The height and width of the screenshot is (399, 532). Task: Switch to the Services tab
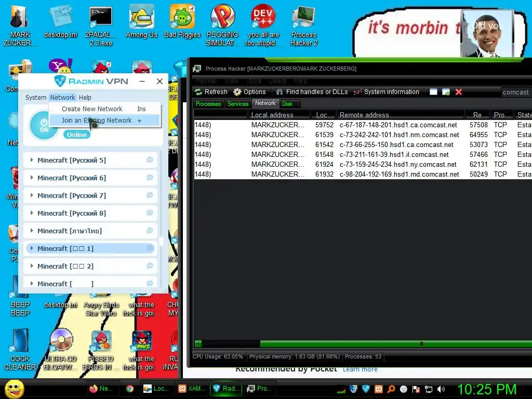(238, 104)
